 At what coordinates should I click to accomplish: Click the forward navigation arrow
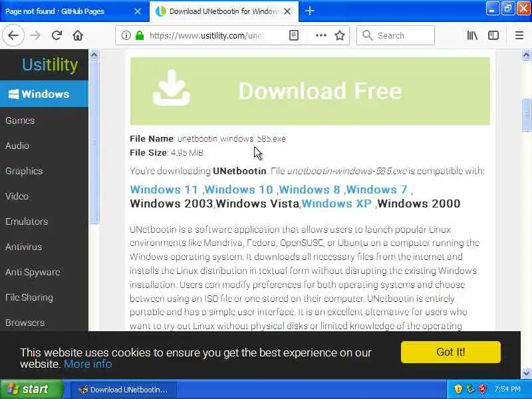(x=35, y=35)
